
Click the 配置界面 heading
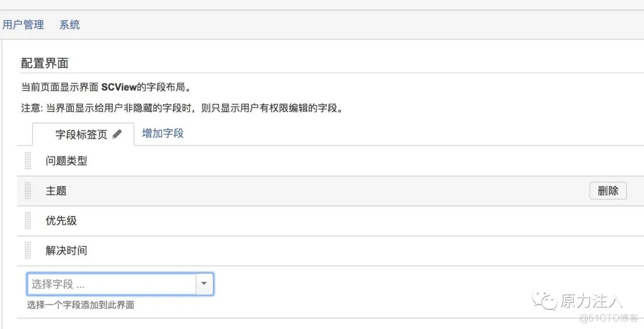coord(45,63)
